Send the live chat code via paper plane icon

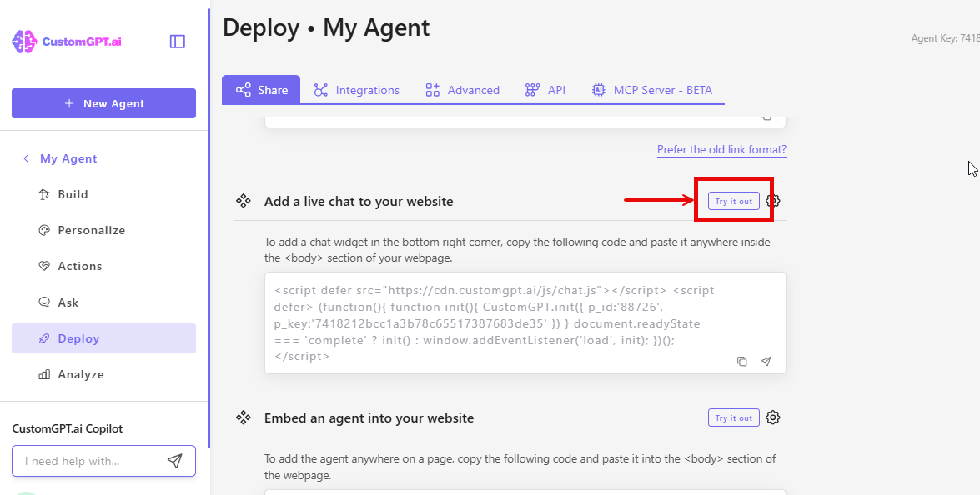766,362
